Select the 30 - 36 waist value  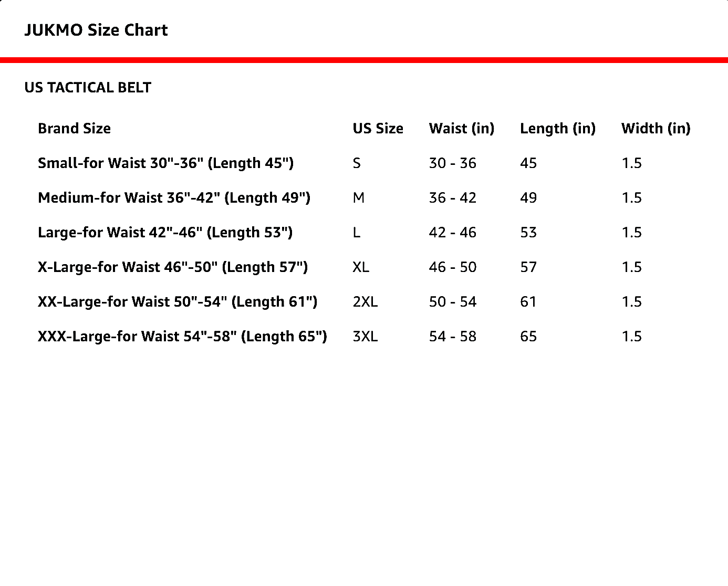click(x=452, y=163)
